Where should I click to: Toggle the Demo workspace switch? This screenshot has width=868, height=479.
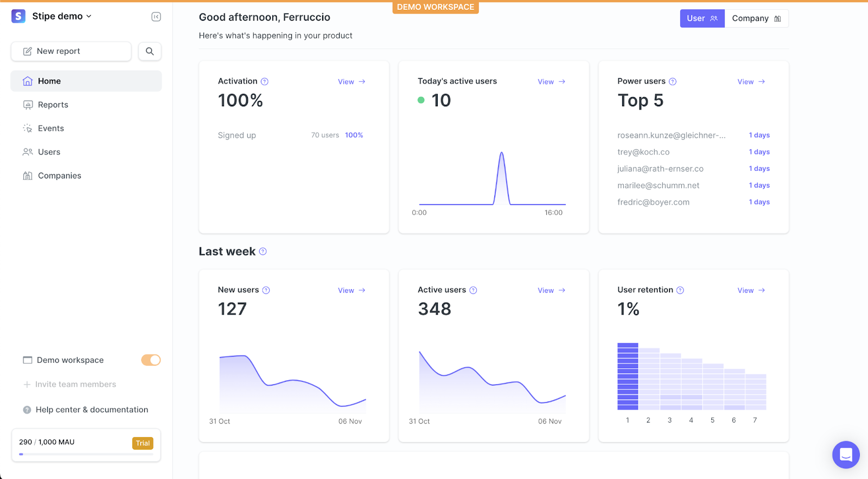151,360
